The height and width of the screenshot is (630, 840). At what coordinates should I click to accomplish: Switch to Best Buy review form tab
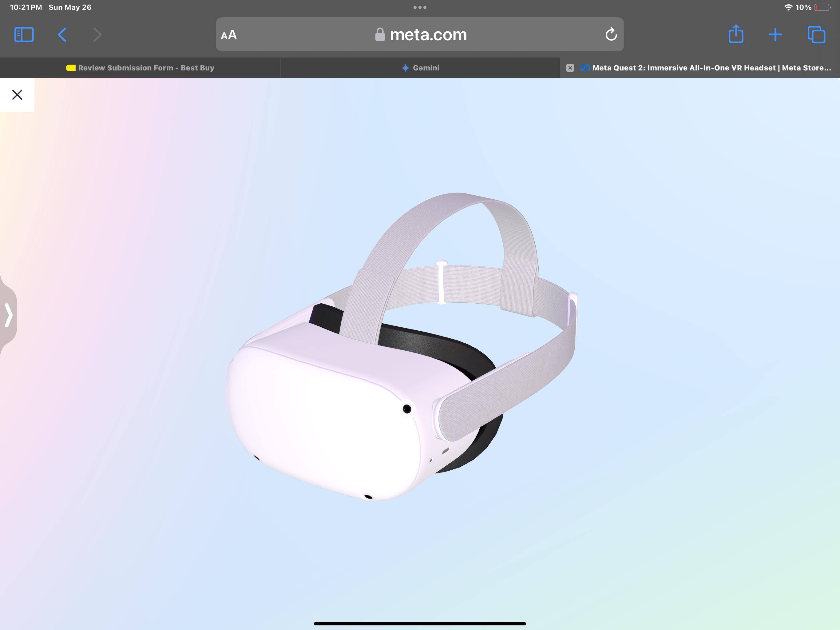point(140,68)
